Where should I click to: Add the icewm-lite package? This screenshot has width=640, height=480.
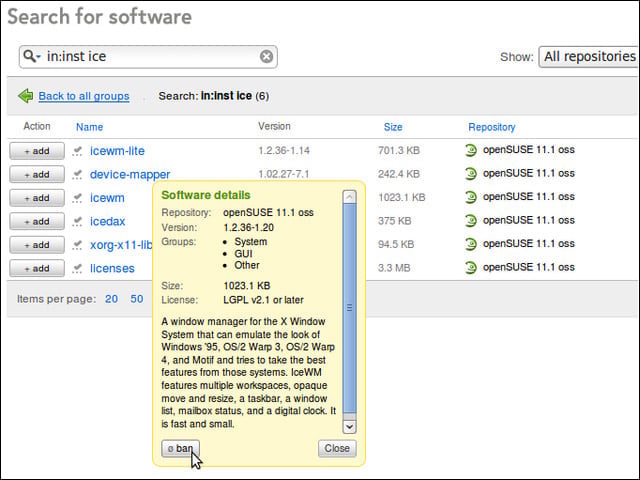pos(37,151)
